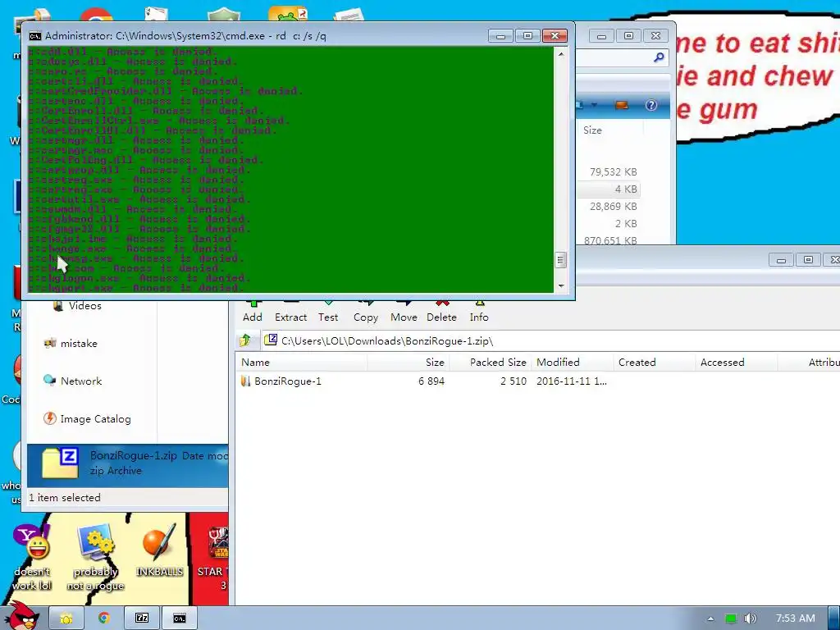Click the Add button in 7-Zip toolbar
This screenshot has width=840, height=630.
(253, 313)
